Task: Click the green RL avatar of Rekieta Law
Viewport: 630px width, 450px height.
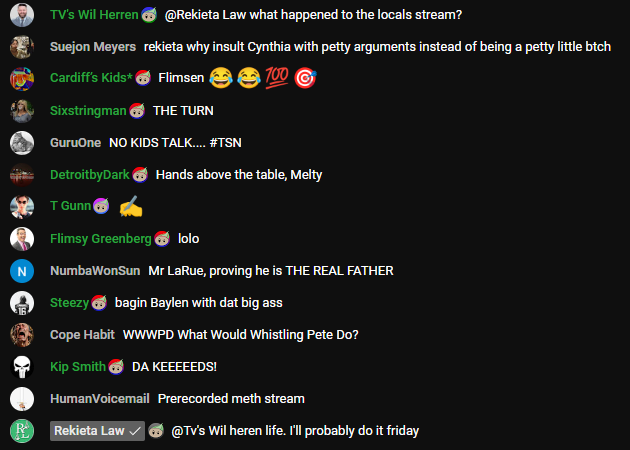Action: click(22, 431)
